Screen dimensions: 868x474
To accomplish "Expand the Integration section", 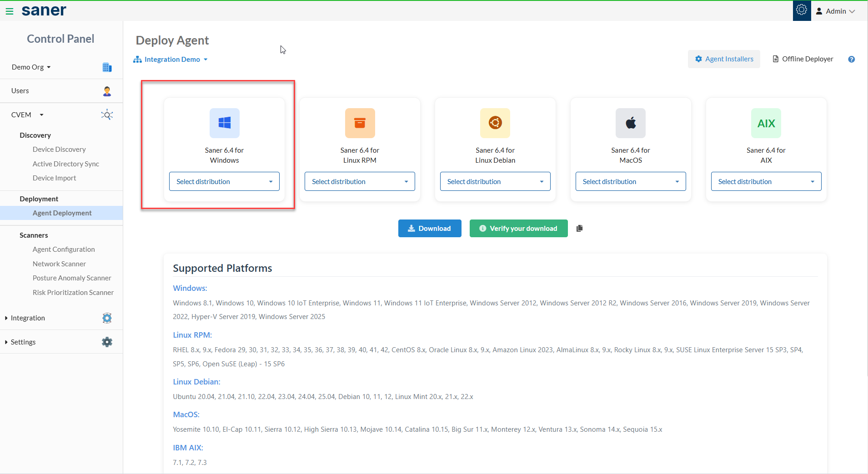I will 25,318.
